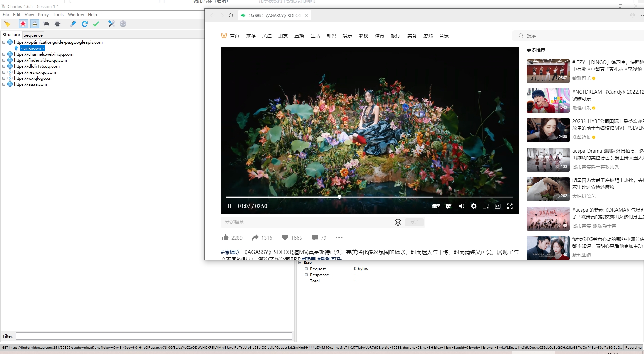This screenshot has height=354, width=644.
Task: Open more options three-dot icon below video
Action: point(339,238)
